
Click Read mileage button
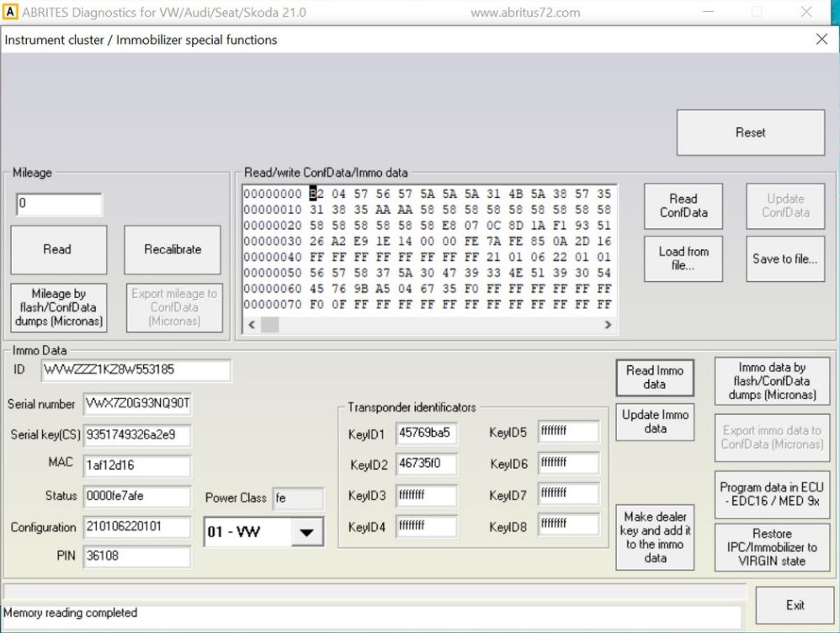58,249
